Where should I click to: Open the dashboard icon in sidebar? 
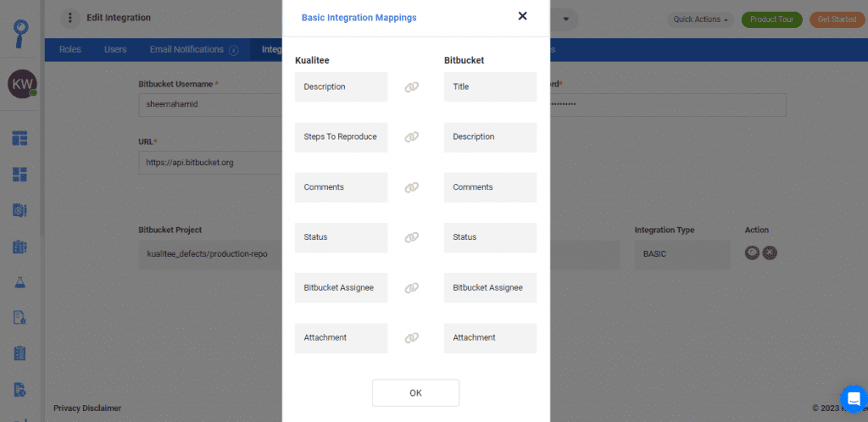pyautogui.click(x=20, y=139)
